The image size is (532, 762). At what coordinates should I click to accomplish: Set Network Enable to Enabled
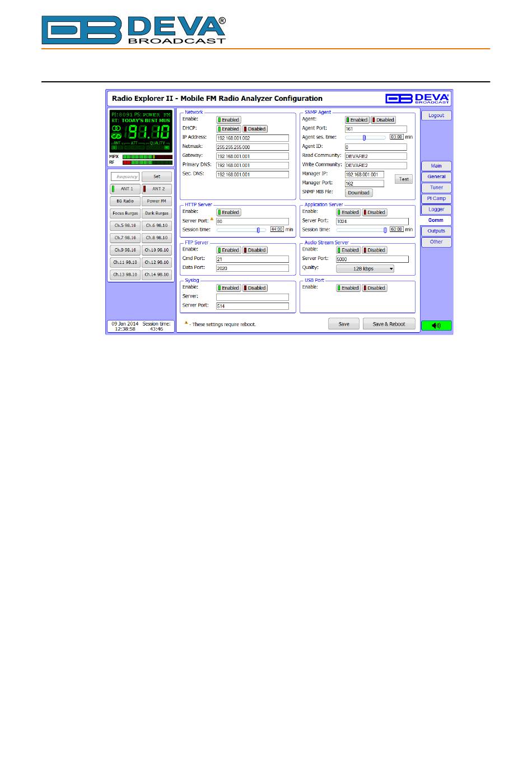pos(228,120)
